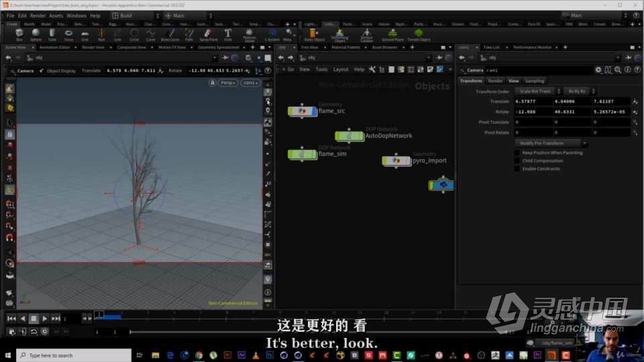Open the Render menu
This screenshot has width=644, height=362.
click(x=38, y=15)
